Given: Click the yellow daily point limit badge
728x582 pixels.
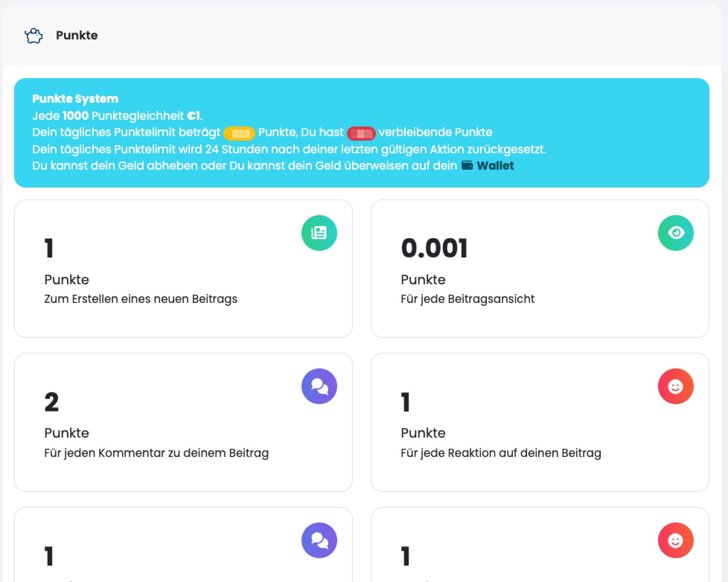Looking at the screenshot, I should [239, 133].
